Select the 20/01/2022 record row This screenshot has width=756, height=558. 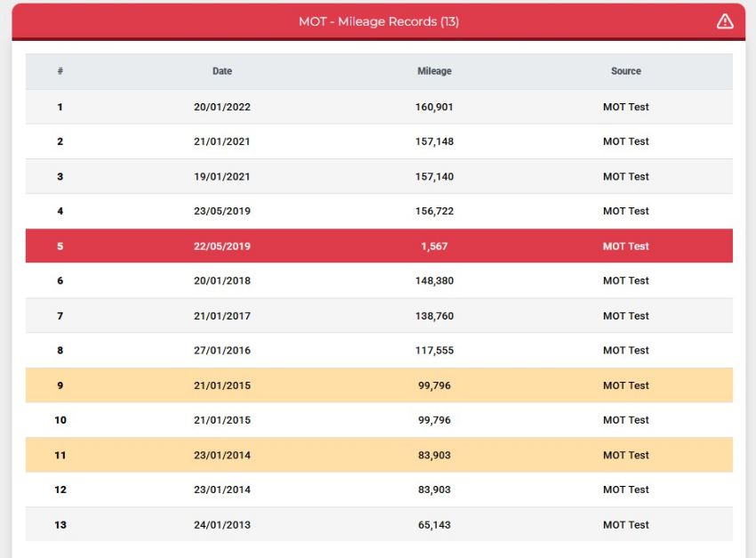click(x=379, y=107)
